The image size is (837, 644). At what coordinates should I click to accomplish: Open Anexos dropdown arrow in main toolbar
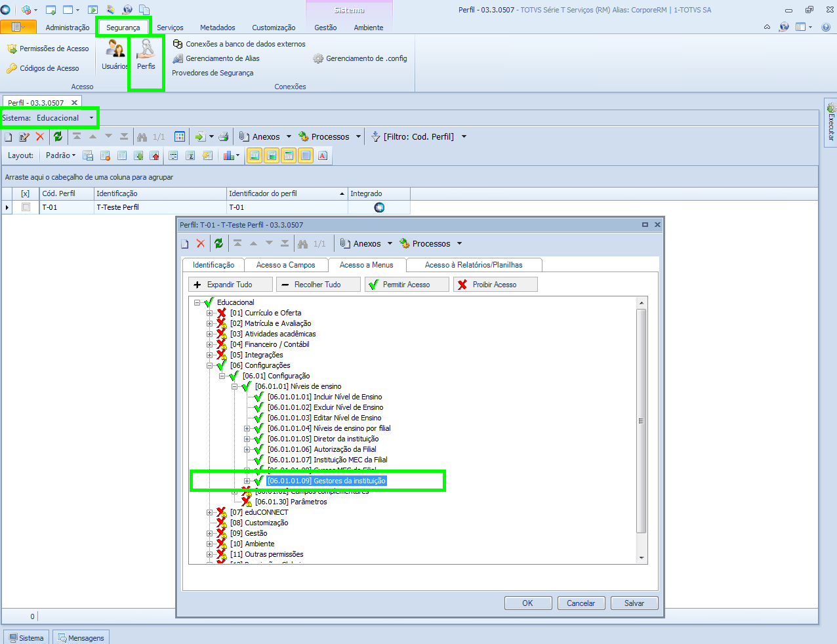pyautogui.click(x=289, y=136)
